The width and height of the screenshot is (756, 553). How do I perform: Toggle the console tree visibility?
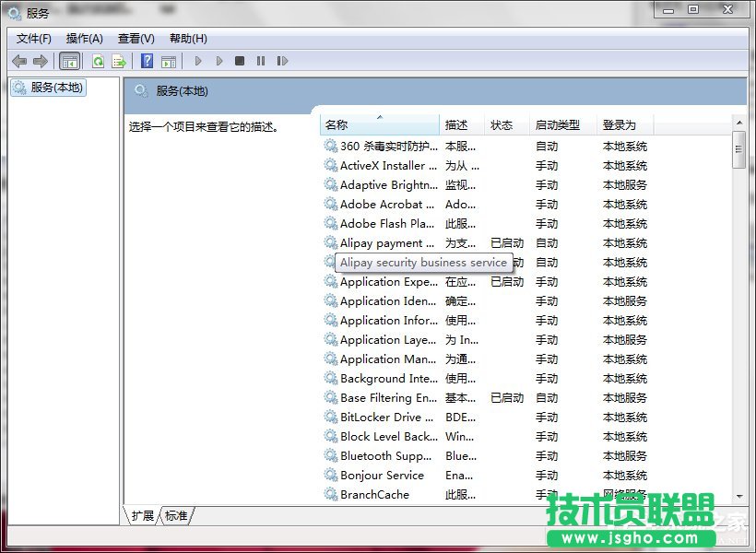pos(69,61)
